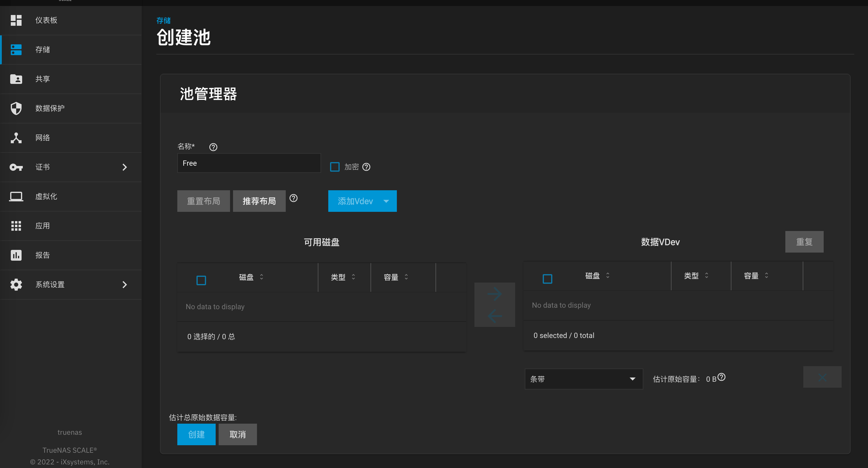Open the 添加Vdev dropdown arrow
The image size is (868, 468).
coord(386,201)
